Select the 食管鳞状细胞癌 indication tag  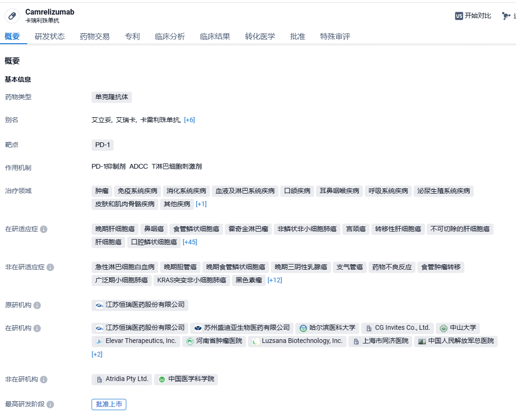tap(196, 229)
